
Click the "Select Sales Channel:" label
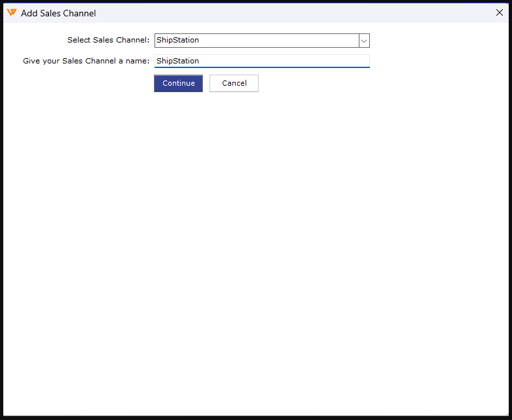[x=108, y=41]
